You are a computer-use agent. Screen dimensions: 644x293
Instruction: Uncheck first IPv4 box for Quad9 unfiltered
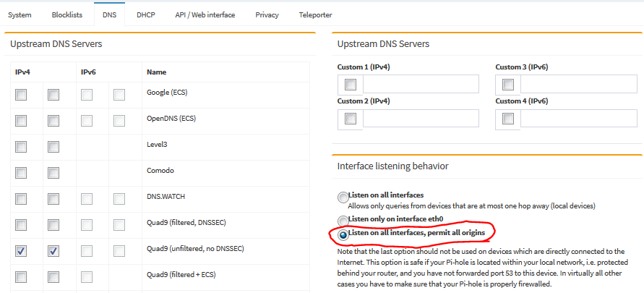tap(21, 251)
